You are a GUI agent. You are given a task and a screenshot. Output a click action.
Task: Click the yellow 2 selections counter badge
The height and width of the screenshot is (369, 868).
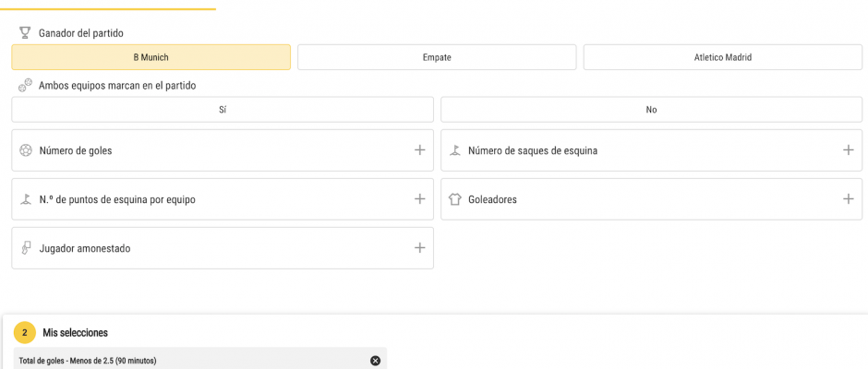click(25, 333)
